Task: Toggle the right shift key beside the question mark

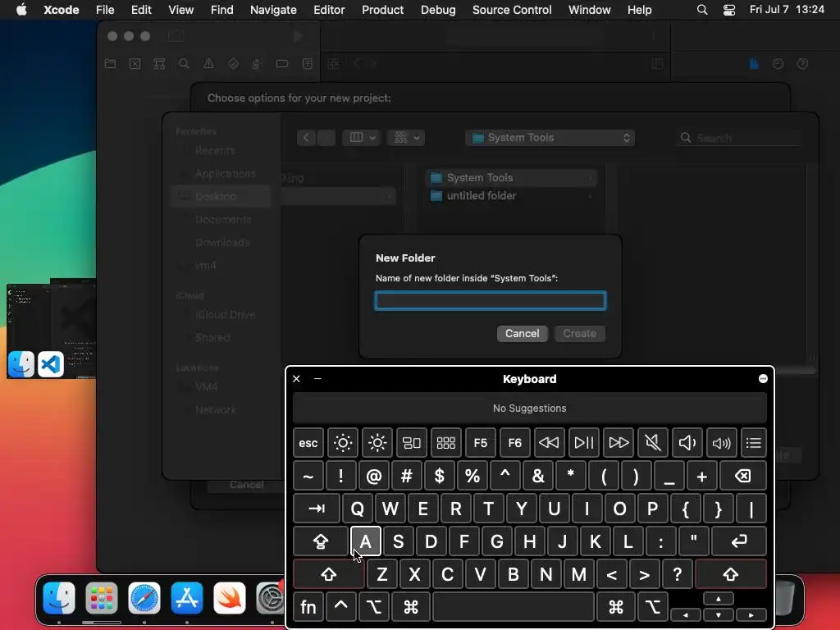Action: 731,574
